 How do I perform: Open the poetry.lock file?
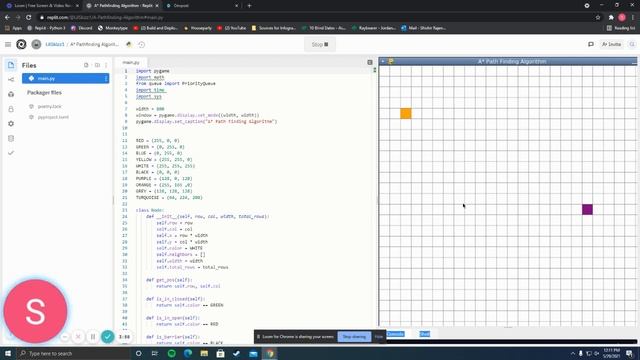point(49,107)
